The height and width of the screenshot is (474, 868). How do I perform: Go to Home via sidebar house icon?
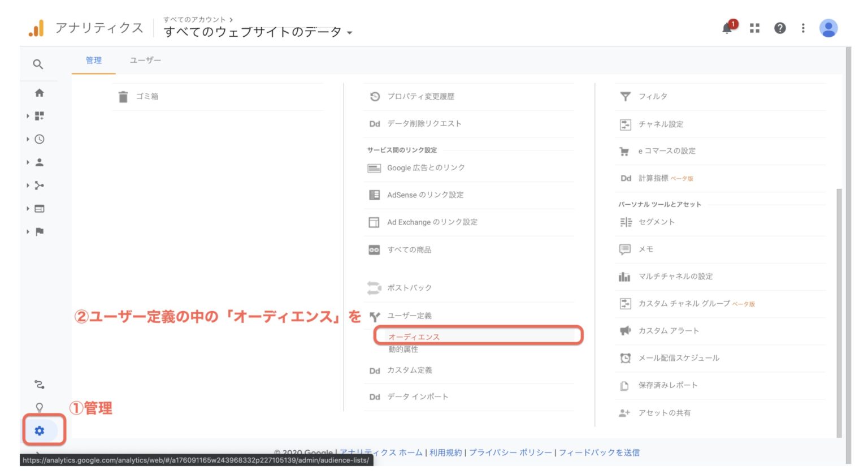pyautogui.click(x=39, y=93)
